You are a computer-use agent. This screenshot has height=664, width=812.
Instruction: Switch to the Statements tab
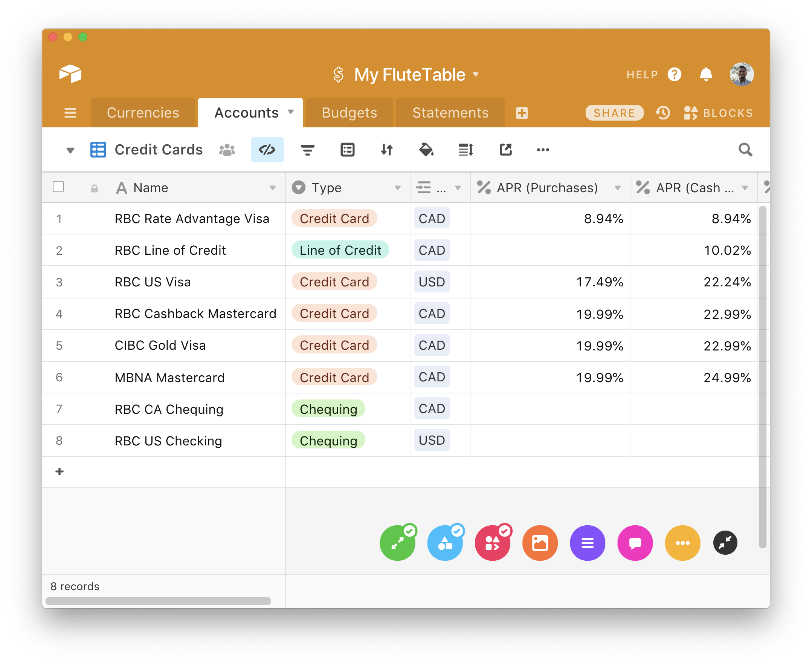450,113
